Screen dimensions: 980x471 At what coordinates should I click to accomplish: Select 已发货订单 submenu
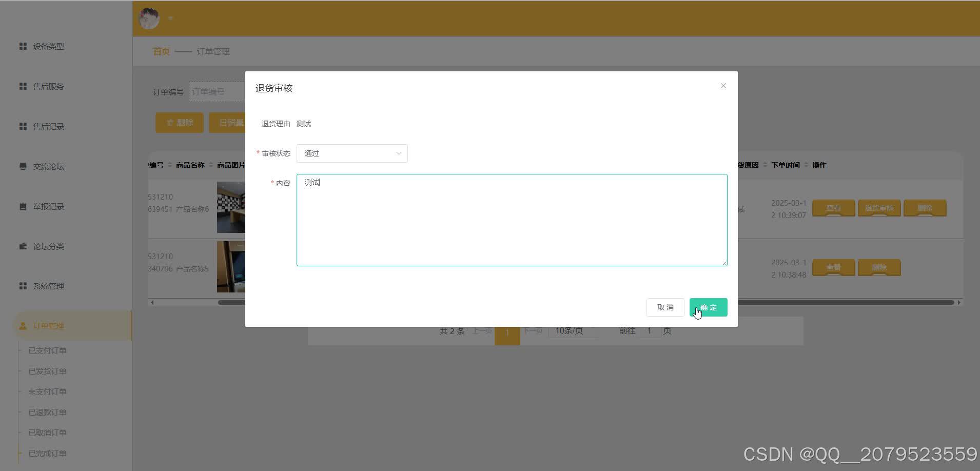tap(47, 371)
